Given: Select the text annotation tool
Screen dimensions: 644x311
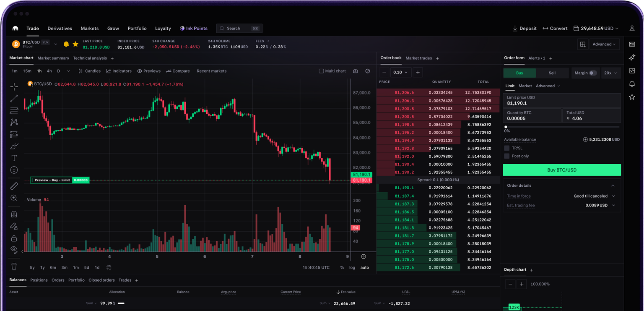Looking at the screenshot, I should (x=14, y=158).
